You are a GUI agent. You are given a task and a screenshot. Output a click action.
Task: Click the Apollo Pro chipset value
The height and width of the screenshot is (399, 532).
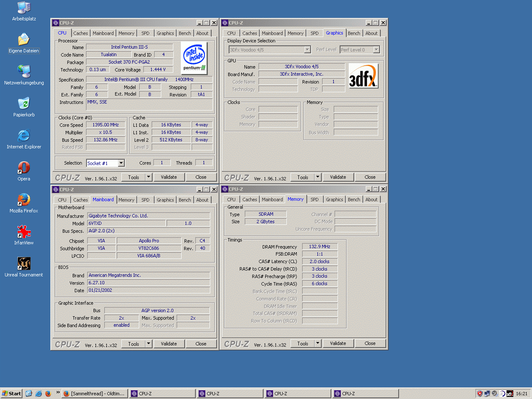coord(149,241)
